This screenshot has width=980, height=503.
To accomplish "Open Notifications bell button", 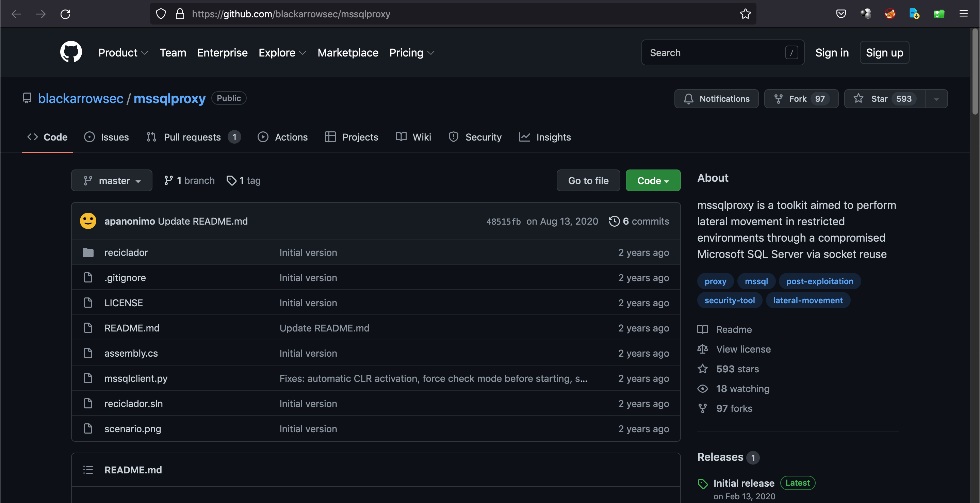I will [716, 99].
